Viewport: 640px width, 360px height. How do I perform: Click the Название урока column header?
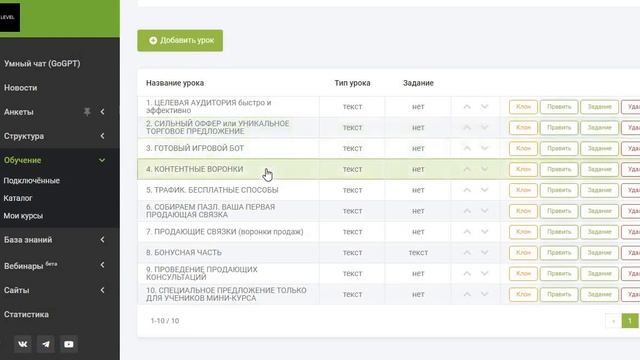click(175, 83)
